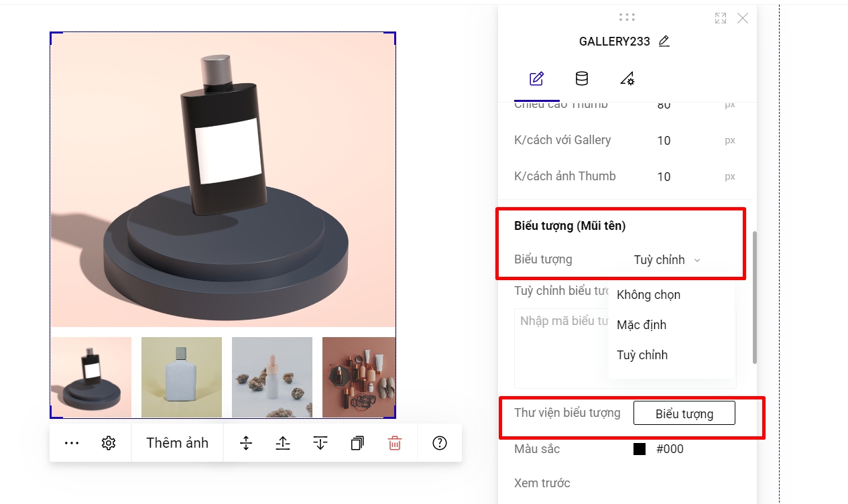Expand the properties panel to fullscreen
Viewport: 848px width, 504px height.
(721, 19)
